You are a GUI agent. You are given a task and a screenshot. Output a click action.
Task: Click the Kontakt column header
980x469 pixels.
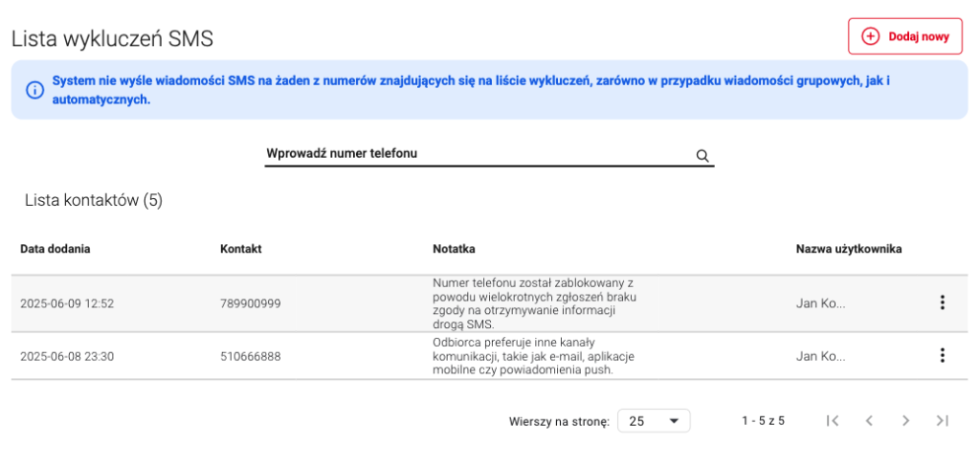pyautogui.click(x=240, y=249)
